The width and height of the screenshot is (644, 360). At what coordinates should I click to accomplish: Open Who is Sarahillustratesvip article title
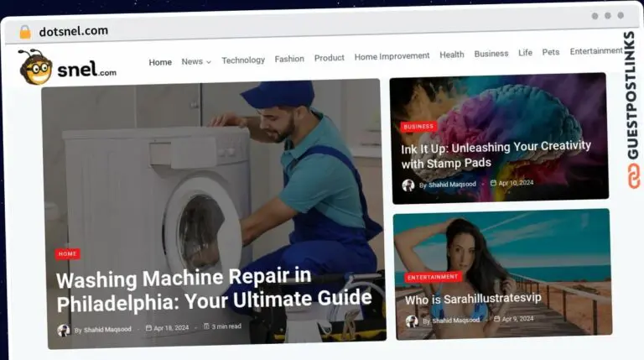pos(473,299)
